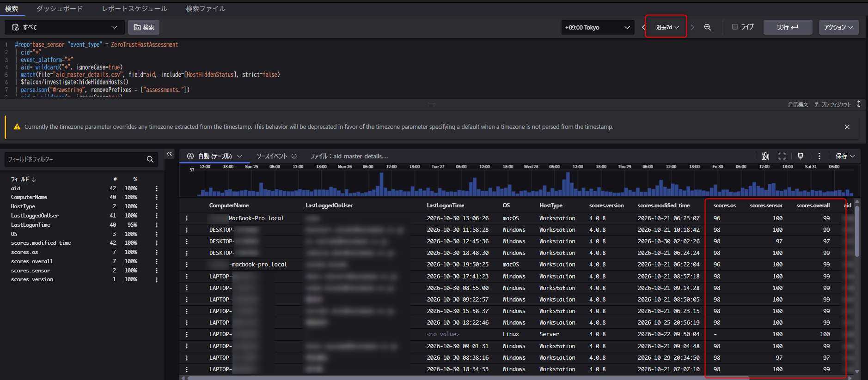The image size is (868, 380).
Task: Click the LastLogonTime column header
Action: point(445,205)
